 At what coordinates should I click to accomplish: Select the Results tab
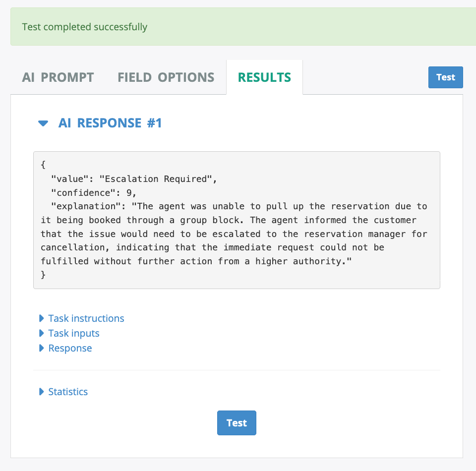[x=264, y=77]
